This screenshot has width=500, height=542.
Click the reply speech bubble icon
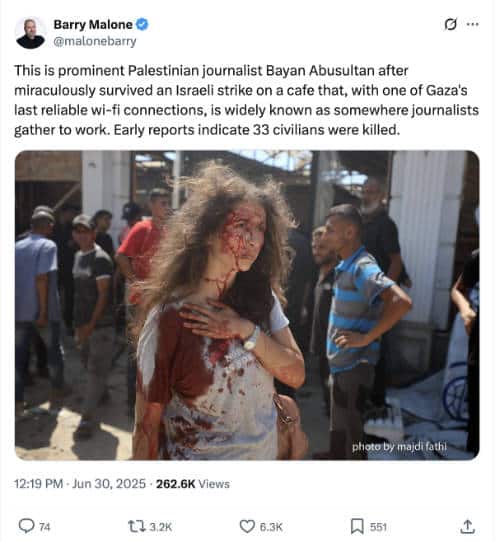point(26,526)
